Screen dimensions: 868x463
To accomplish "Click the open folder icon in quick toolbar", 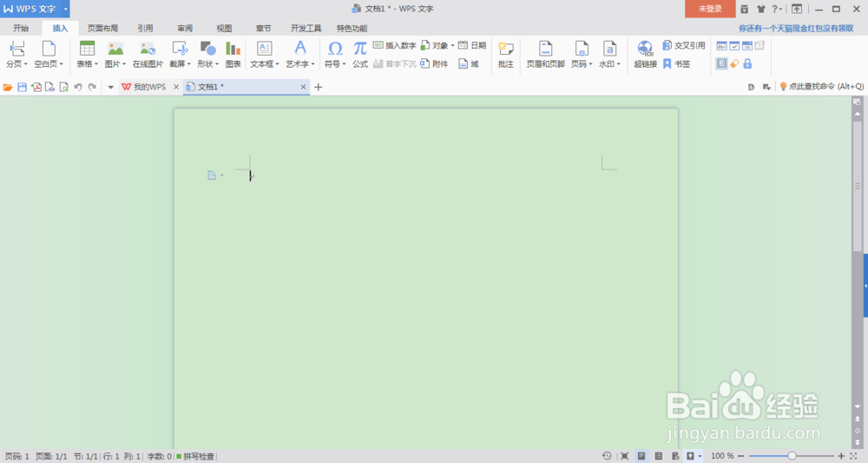I will [8, 87].
